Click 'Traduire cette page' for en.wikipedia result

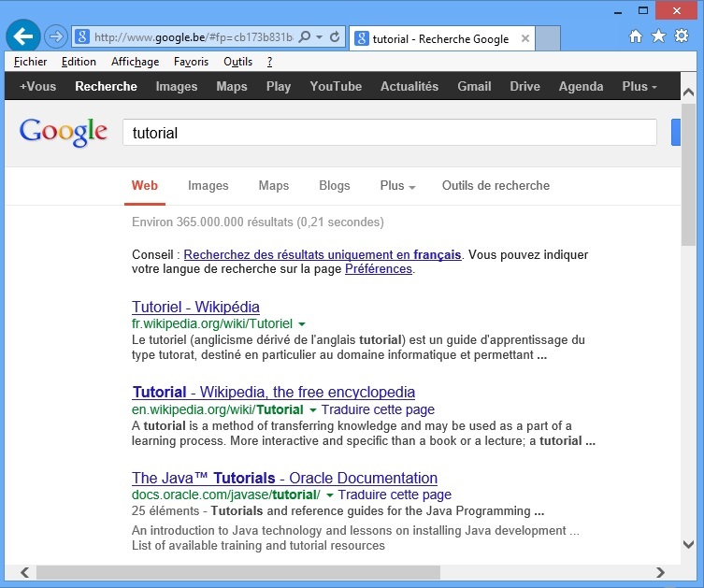tap(378, 409)
